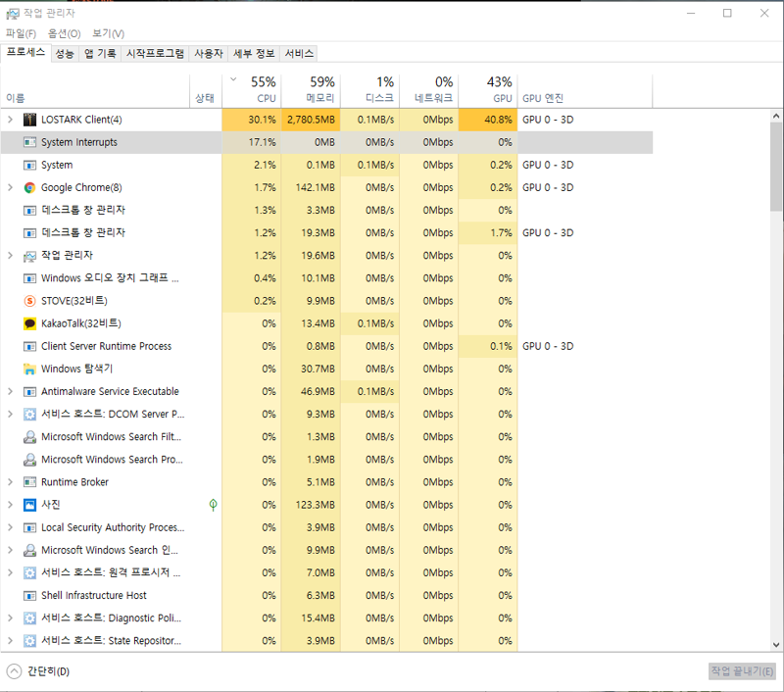Click the Microsoft Windows Search 인덱서 icon
Image resolution: width=784 pixels, height=692 pixels.
30,550
